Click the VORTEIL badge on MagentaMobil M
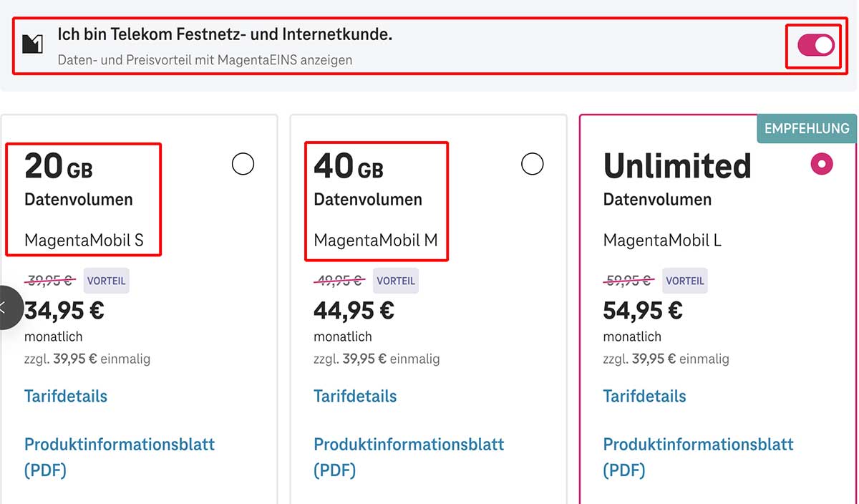The width and height of the screenshot is (859, 504). click(395, 281)
